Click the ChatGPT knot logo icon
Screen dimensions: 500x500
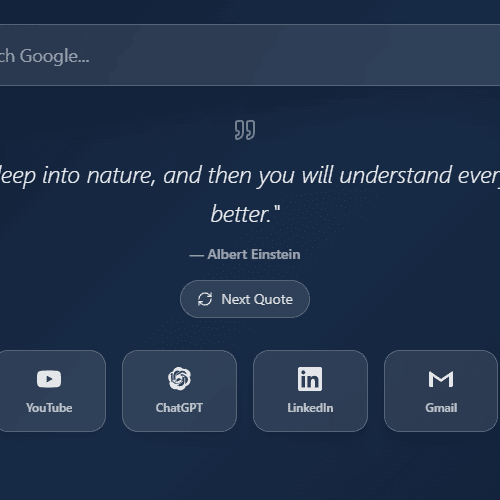click(x=179, y=379)
